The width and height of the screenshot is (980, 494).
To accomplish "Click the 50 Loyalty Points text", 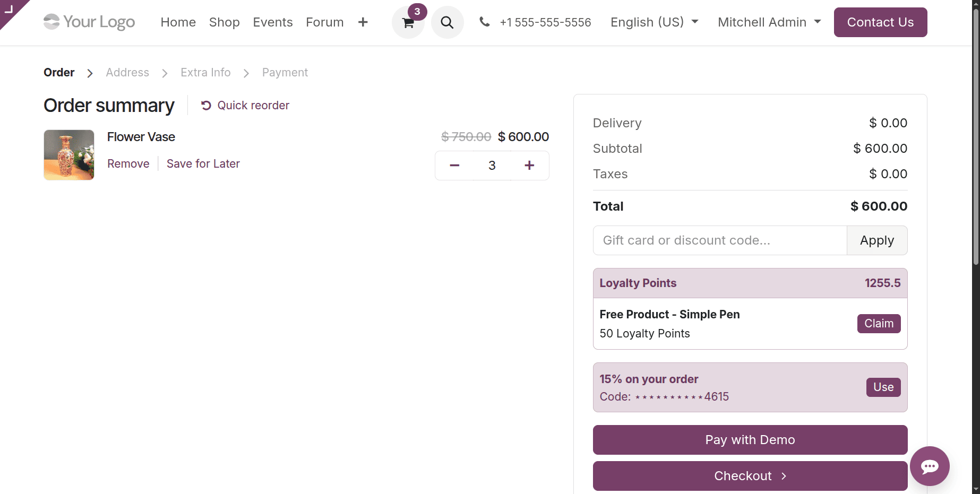I will [x=644, y=334].
